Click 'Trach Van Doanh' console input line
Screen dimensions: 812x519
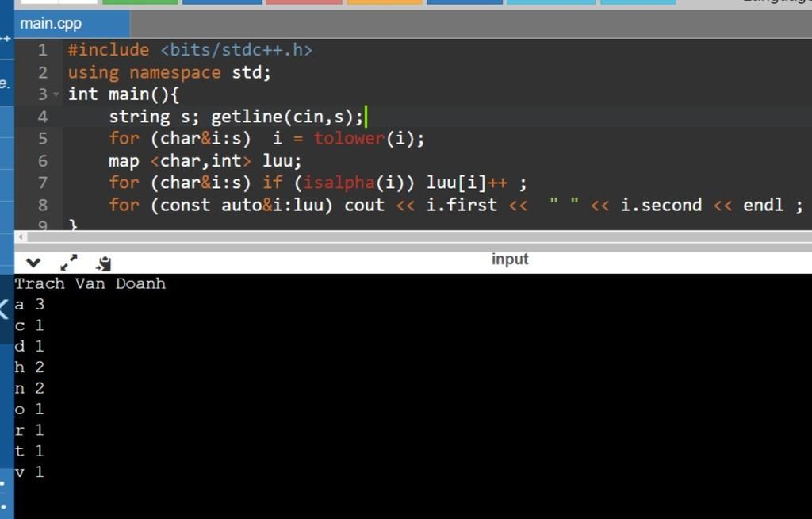[x=90, y=283]
